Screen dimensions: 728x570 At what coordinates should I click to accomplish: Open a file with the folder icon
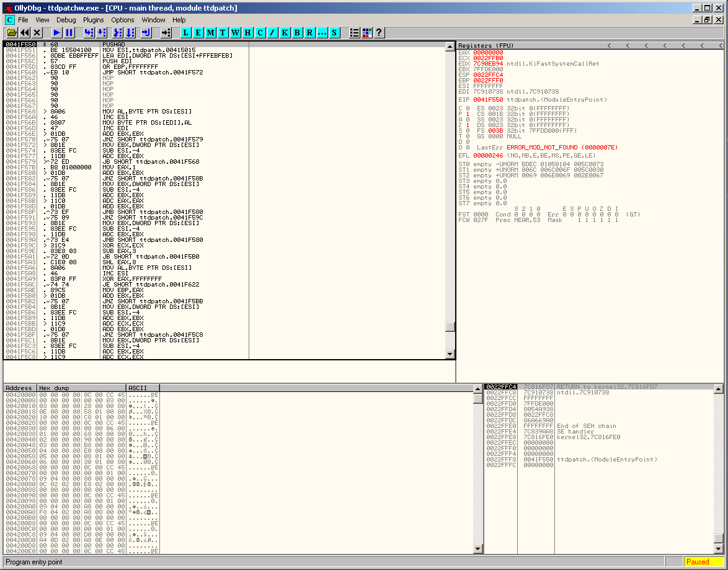(x=12, y=32)
